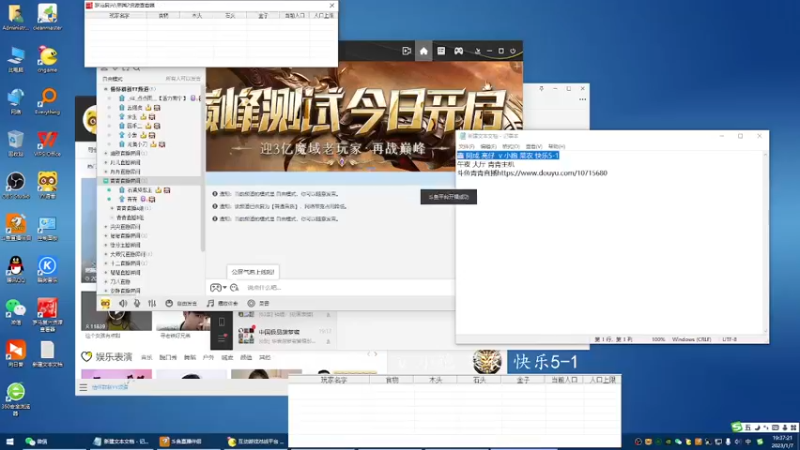800x450 pixels.
Task: Click the highlighted first line in Notepad
Action: (508, 155)
